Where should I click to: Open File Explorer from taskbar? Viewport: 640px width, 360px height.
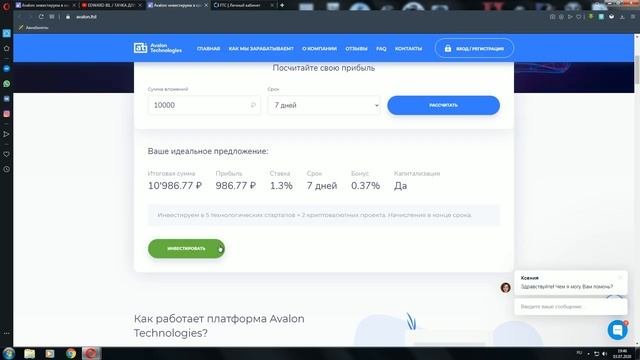(29, 353)
